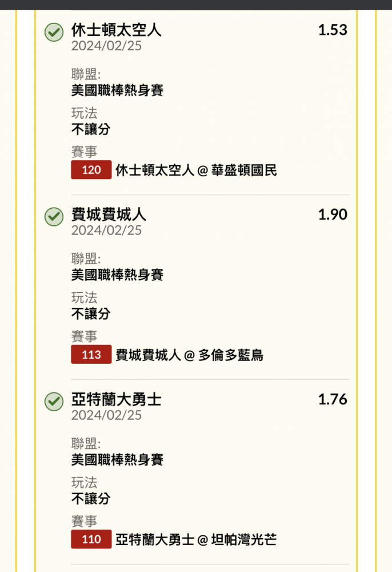Open the 亞特蘭大勇士 pick title
The height and width of the screenshot is (572, 392).
click(116, 399)
